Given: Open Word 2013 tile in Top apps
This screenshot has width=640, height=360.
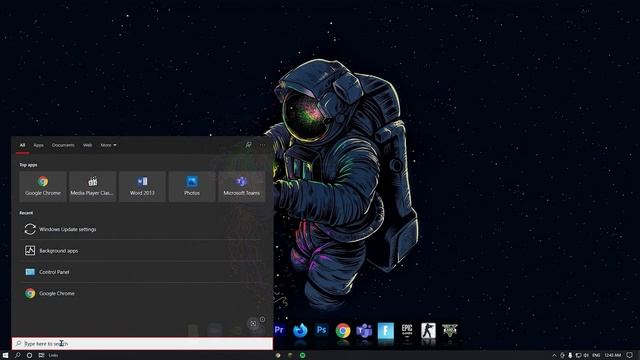Looking at the screenshot, I should (142, 187).
